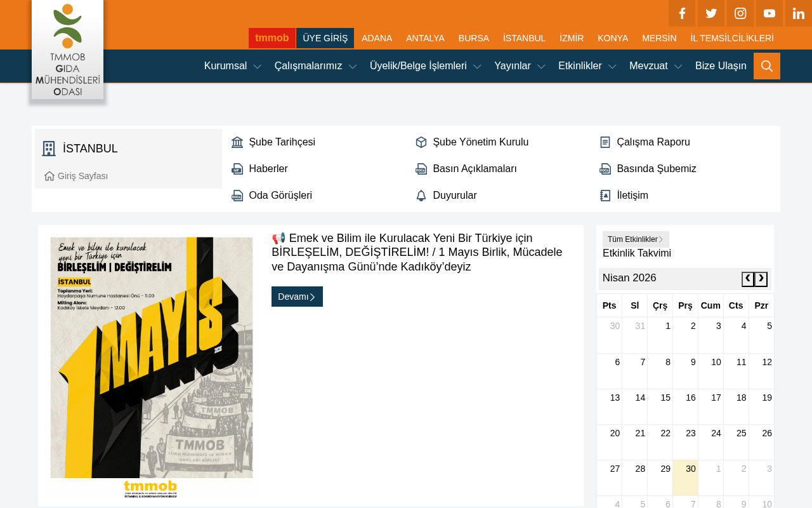Open the Basın Açıklamaları link
The width and height of the screenshot is (812, 508).
pos(475,169)
